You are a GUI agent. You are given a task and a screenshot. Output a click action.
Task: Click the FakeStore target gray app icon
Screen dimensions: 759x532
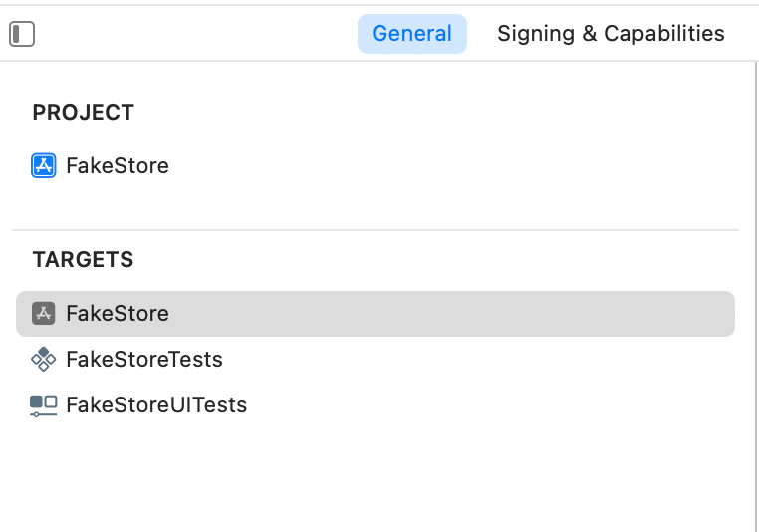click(43, 314)
